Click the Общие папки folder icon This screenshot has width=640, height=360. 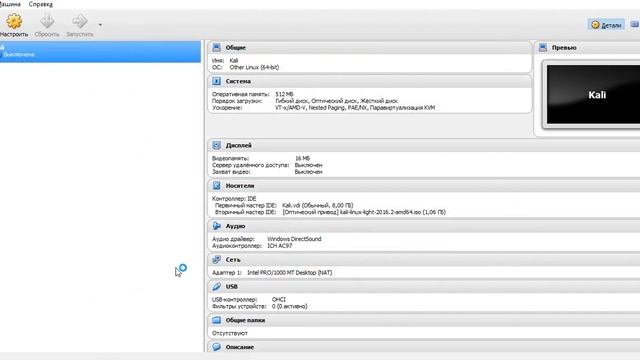pos(216,320)
